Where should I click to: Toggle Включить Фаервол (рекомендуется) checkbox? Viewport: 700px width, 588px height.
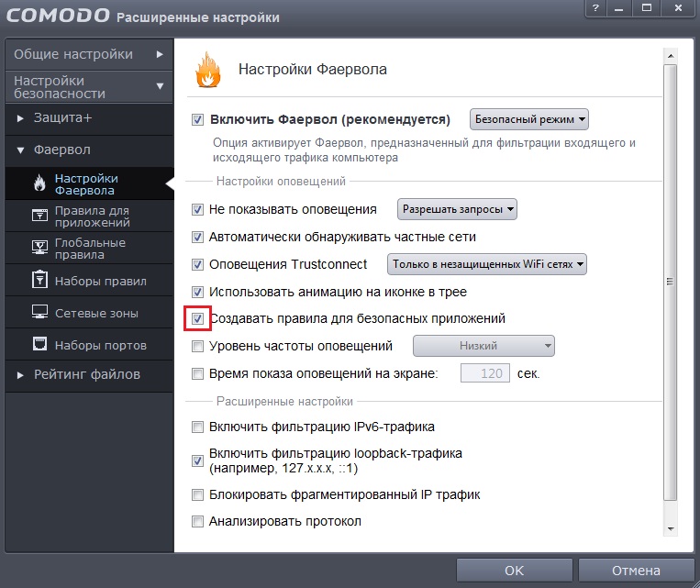[197, 119]
